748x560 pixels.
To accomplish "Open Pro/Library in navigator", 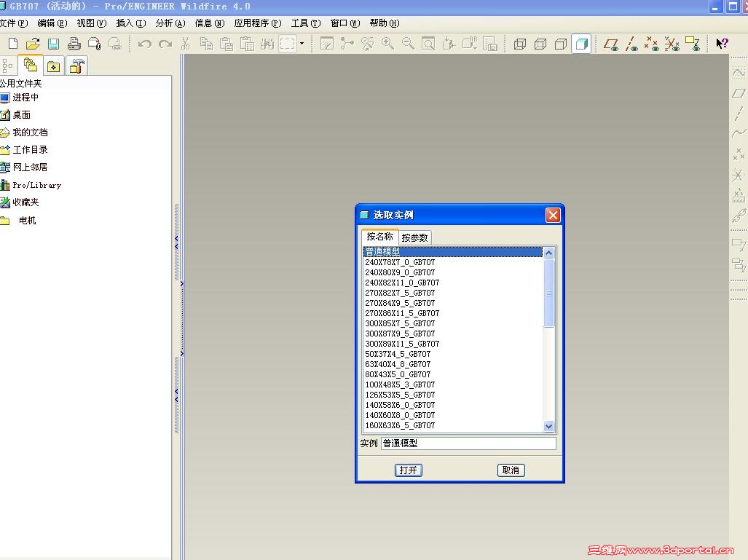I will (31, 185).
